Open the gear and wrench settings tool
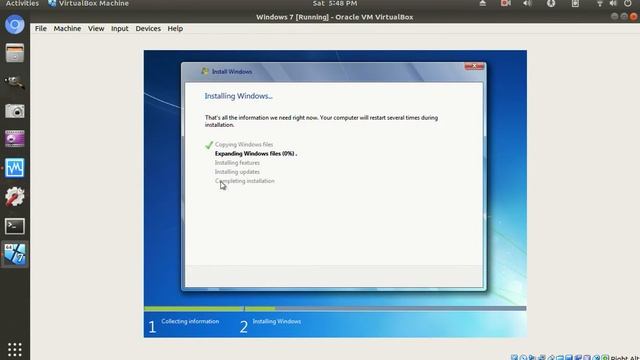The width and height of the screenshot is (640, 360). pos(15,197)
